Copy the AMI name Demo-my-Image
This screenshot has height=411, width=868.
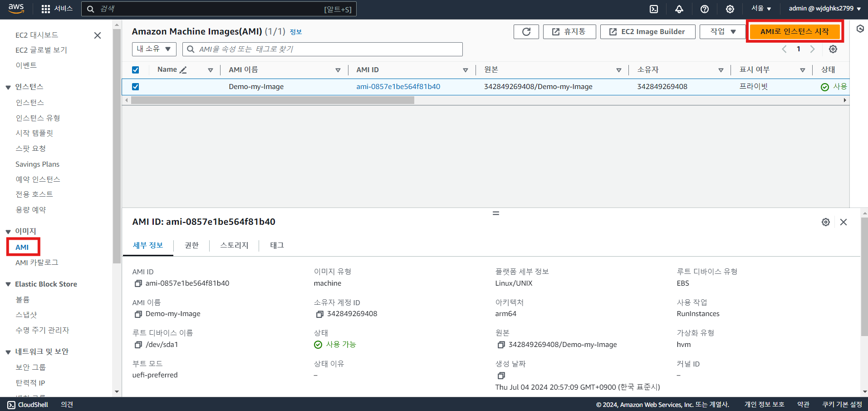[138, 314]
